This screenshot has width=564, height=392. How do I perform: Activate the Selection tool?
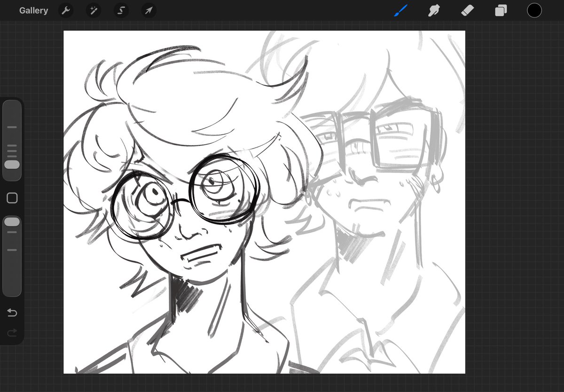coord(121,10)
